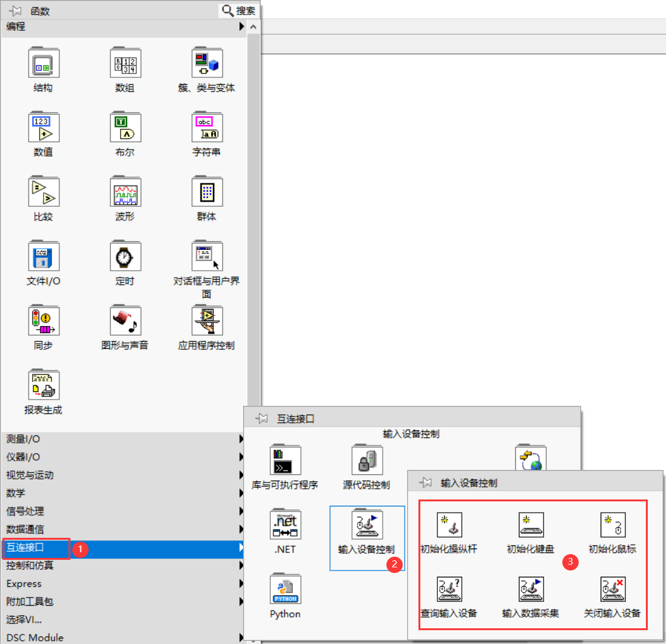Open the 文件I/O palette icon
This screenshot has height=644, width=666.
pyautogui.click(x=43, y=256)
